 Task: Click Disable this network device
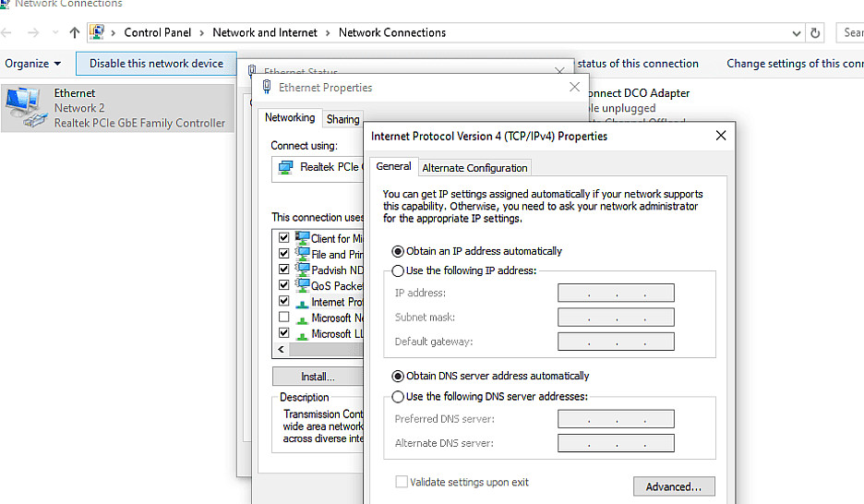point(156,64)
